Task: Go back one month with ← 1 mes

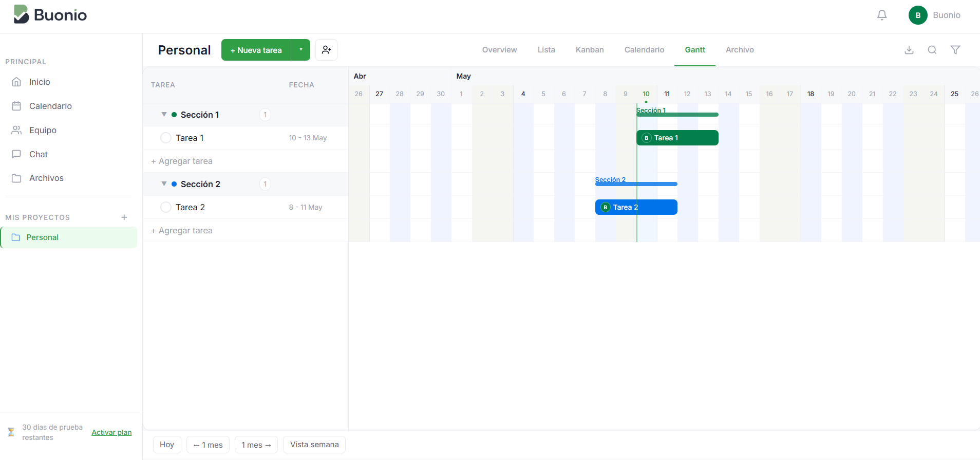Action: tap(208, 445)
